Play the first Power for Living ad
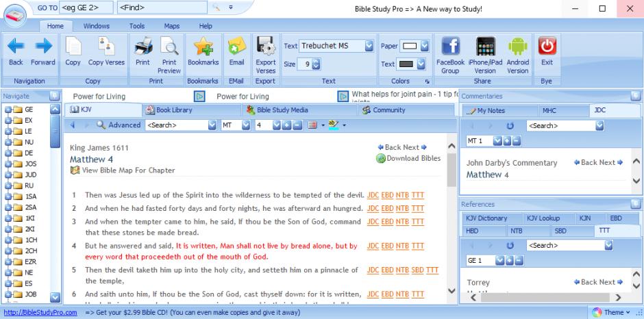Screen dimensions: 644x319 click(x=199, y=97)
